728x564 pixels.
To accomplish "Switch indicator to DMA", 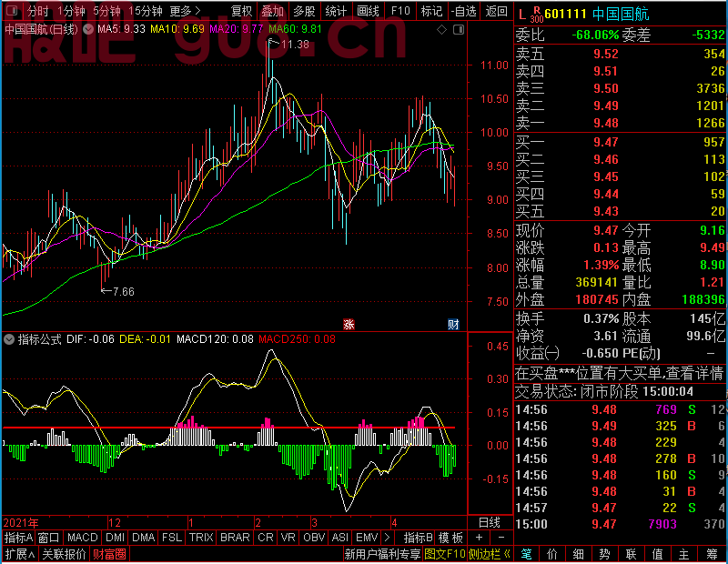I will pos(144,538).
